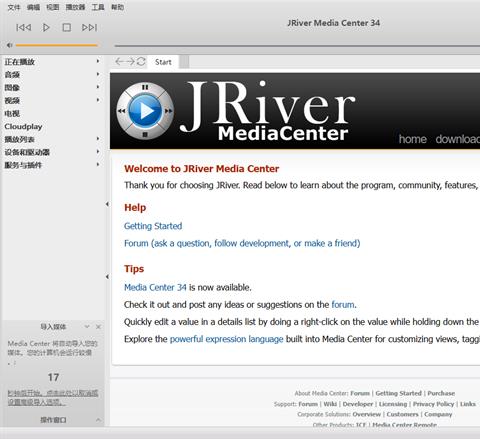Screen dimensions: 480x439
Task: Open the 视图 menu
Action: point(53,7)
